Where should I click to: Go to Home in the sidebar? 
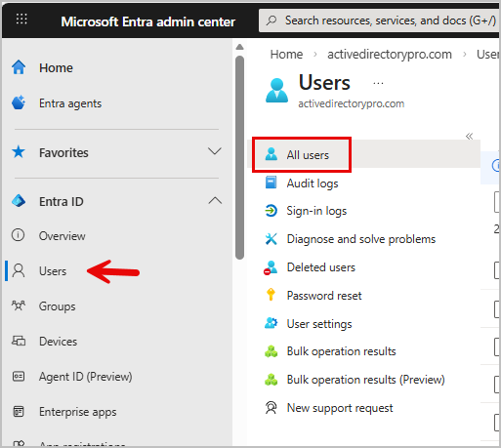pos(56,67)
